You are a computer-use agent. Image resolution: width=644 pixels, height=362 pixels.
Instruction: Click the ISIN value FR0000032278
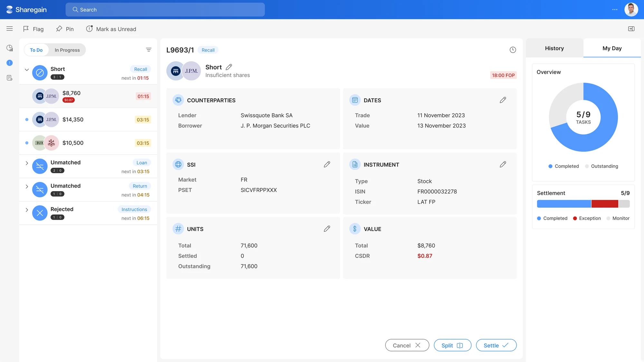[x=437, y=191]
